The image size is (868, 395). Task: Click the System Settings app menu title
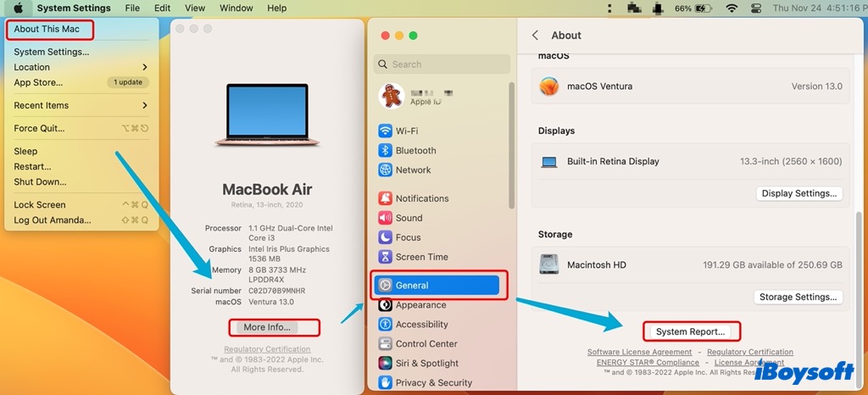pos(75,8)
